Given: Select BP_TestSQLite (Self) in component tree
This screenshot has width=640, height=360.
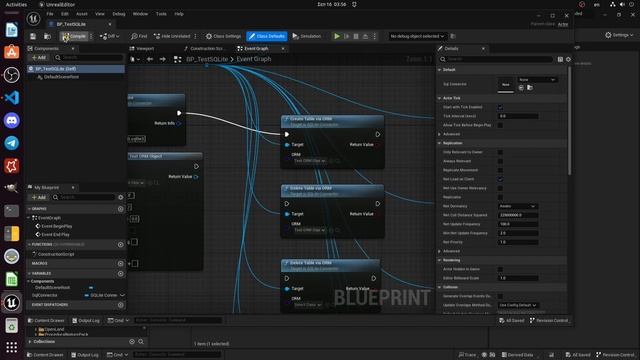Looking at the screenshot, I should pyautogui.click(x=76, y=69).
